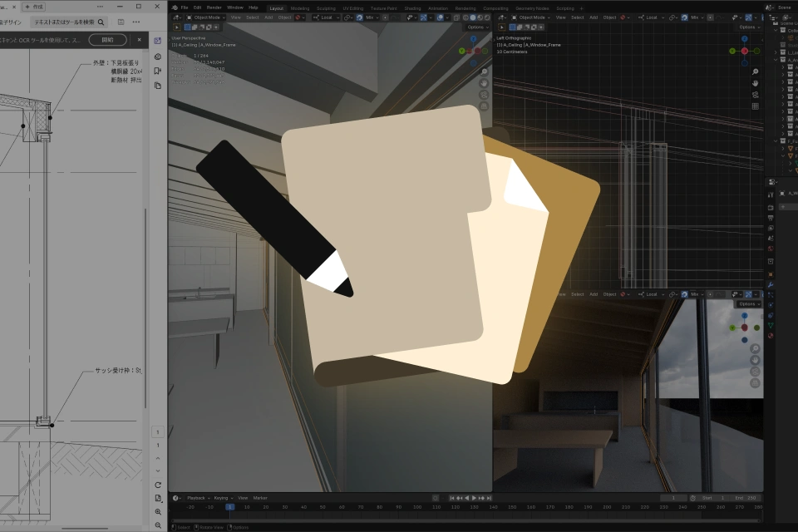Image resolution: width=798 pixels, height=532 pixels.
Task: Zoom out with PDF viewer minus magnifier
Action: (x=158, y=525)
